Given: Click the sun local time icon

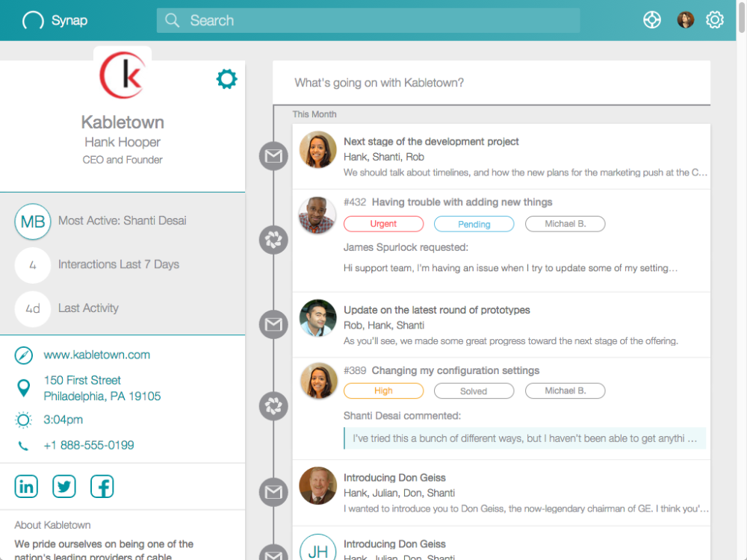Looking at the screenshot, I should pyautogui.click(x=23, y=420).
